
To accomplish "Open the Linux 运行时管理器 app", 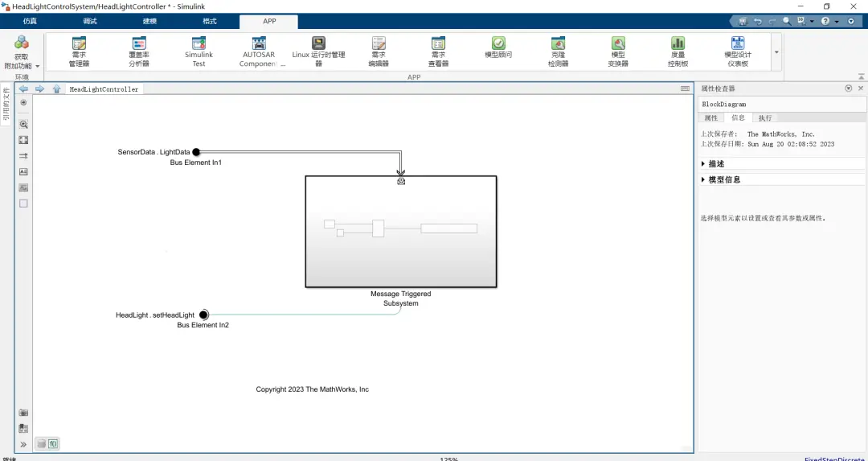I will tap(318, 51).
